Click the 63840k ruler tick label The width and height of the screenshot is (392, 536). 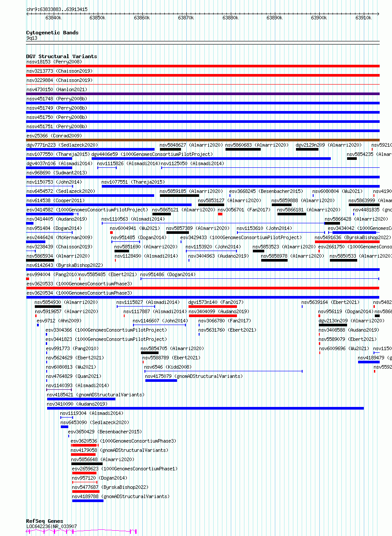pyautogui.click(x=53, y=18)
